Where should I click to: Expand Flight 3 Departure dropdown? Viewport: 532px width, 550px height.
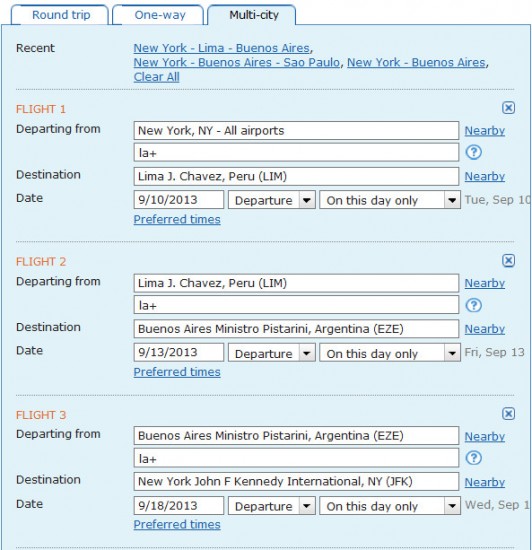[x=272, y=506]
